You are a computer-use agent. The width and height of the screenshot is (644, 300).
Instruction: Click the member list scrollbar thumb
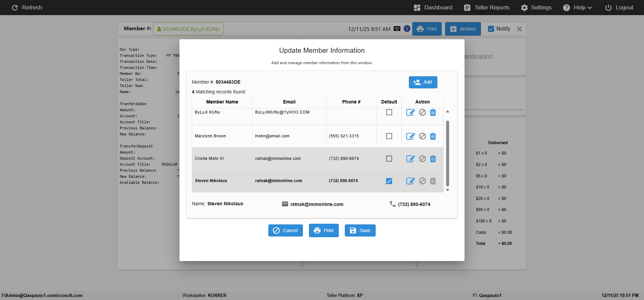pos(447,154)
